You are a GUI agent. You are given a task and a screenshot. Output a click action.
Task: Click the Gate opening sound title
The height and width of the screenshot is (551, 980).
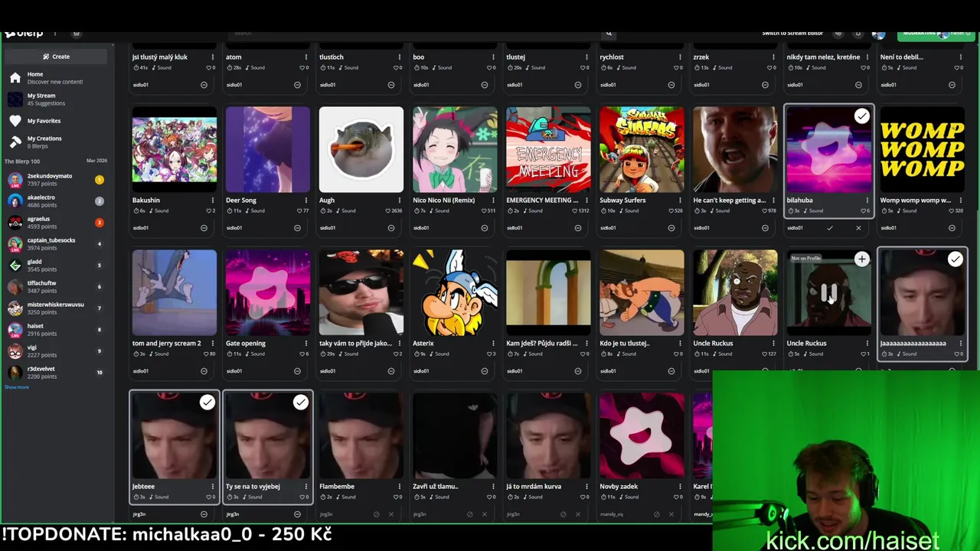pyautogui.click(x=246, y=344)
